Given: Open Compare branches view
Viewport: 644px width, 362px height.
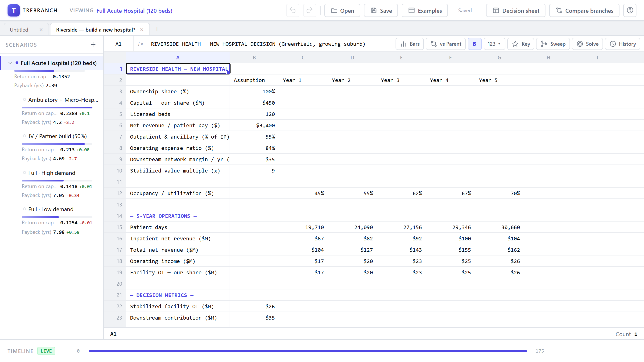Looking at the screenshot, I should point(584,11).
